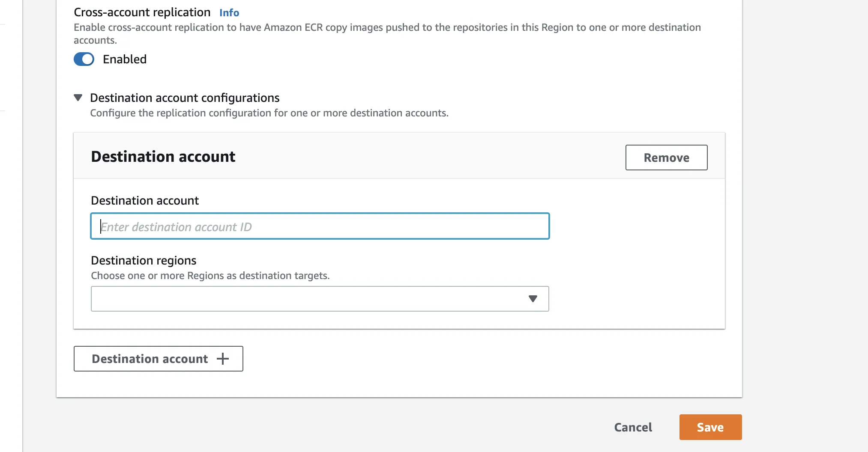The height and width of the screenshot is (452, 868).
Task: Cancel the replication configuration changes
Action: (x=633, y=427)
